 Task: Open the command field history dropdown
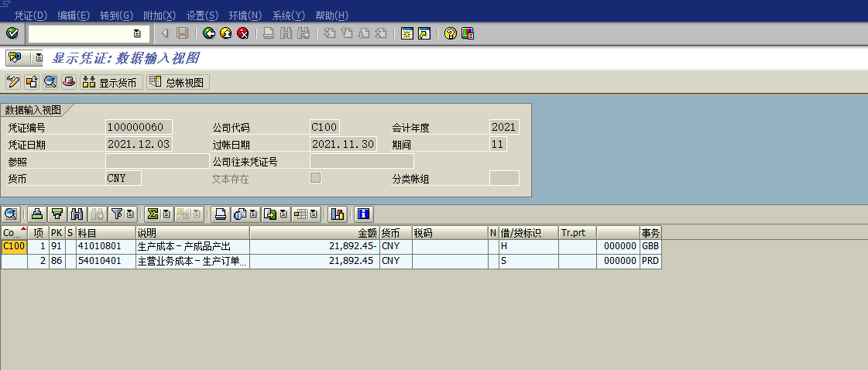pyautogui.click(x=137, y=34)
